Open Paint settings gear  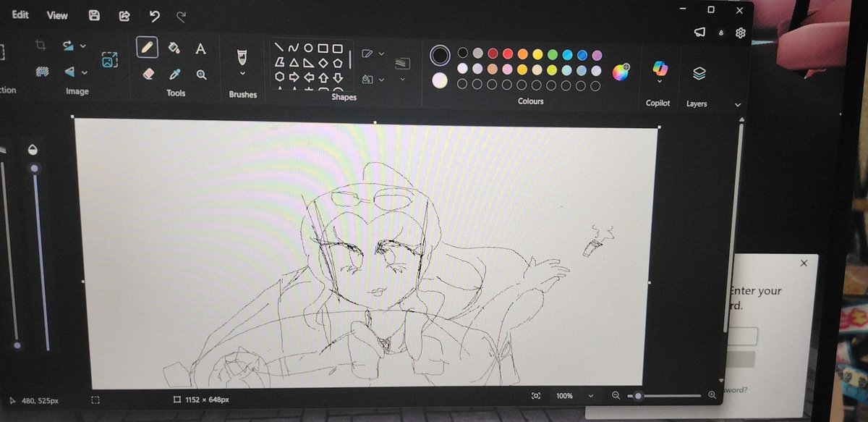740,33
